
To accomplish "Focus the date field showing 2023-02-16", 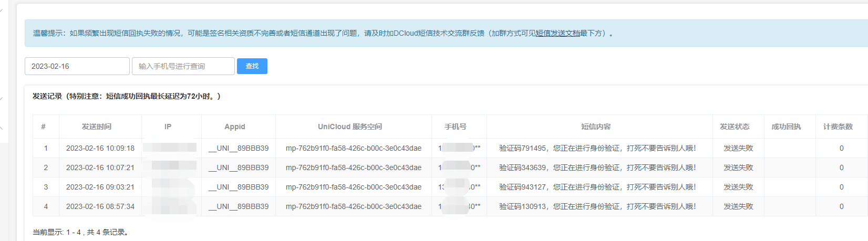I will tap(77, 66).
